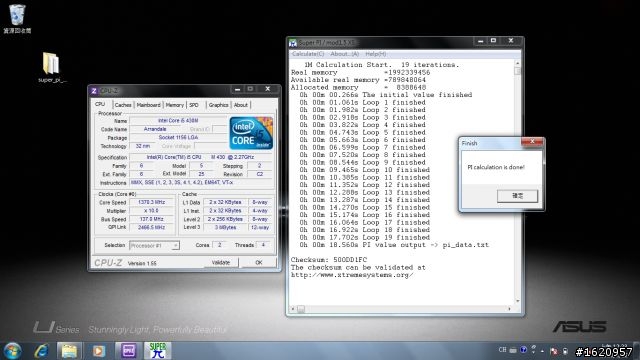Click the Code Name value Arrandale
This screenshot has width=640, height=360.
point(155,129)
